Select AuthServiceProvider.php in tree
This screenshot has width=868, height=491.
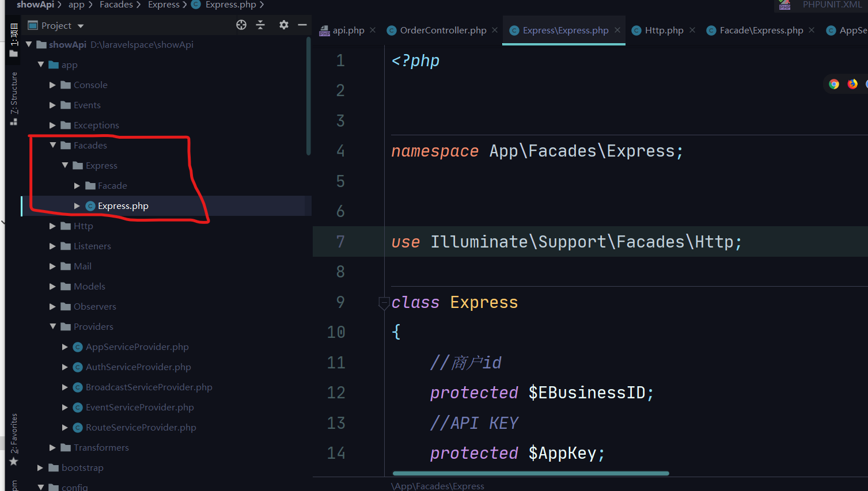(138, 367)
